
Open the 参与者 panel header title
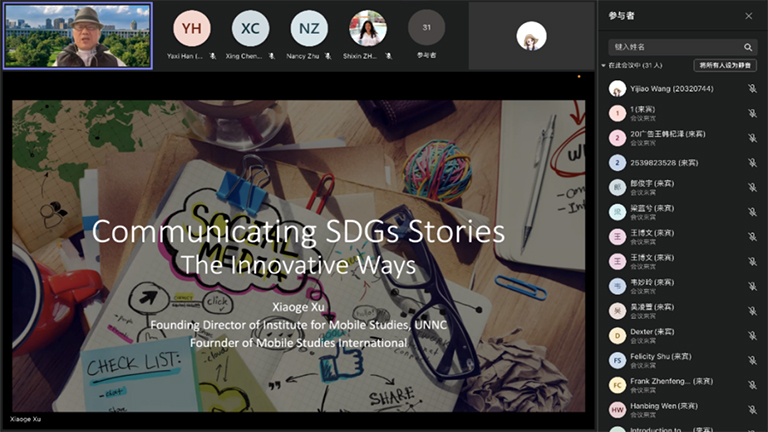(x=622, y=16)
